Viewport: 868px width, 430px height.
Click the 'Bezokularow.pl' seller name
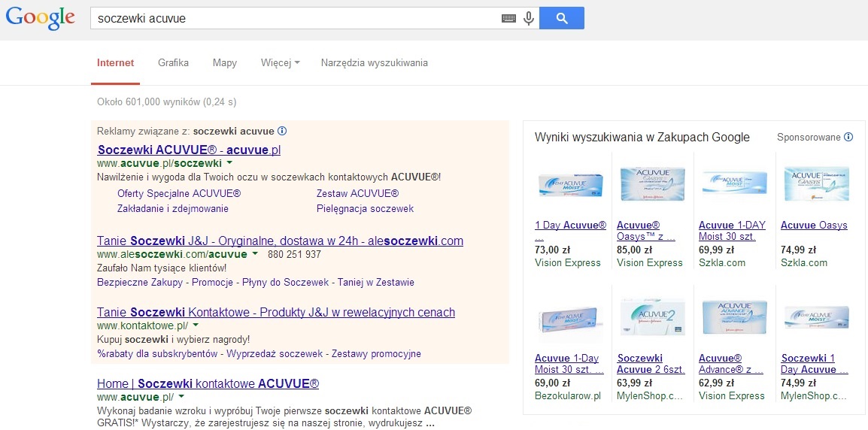click(567, 395)
